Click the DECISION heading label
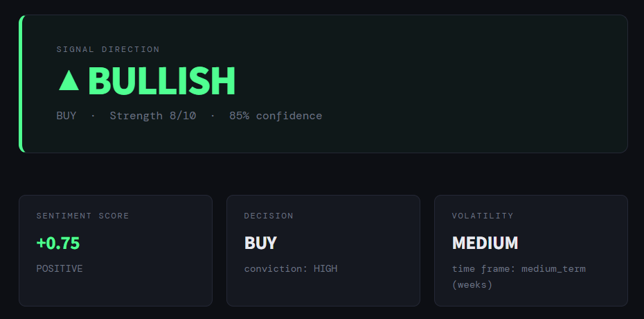This screenshot has width=644, height=319. (x=269, y=216)
